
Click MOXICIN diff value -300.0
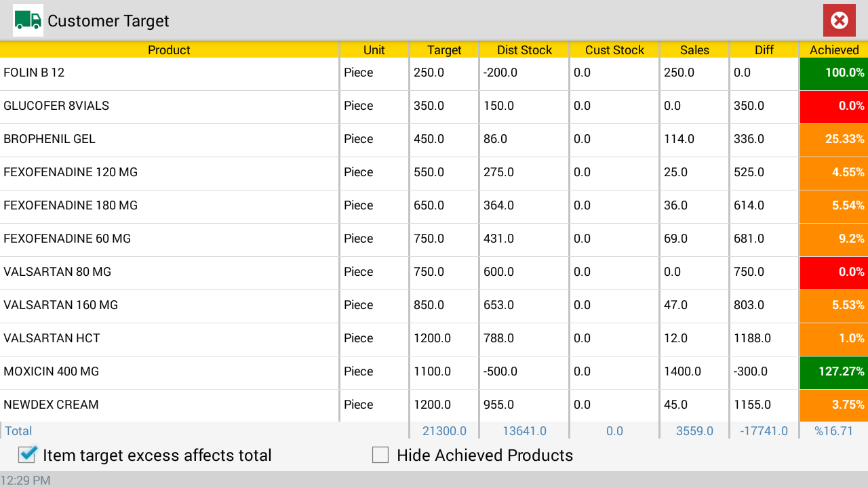751,371
